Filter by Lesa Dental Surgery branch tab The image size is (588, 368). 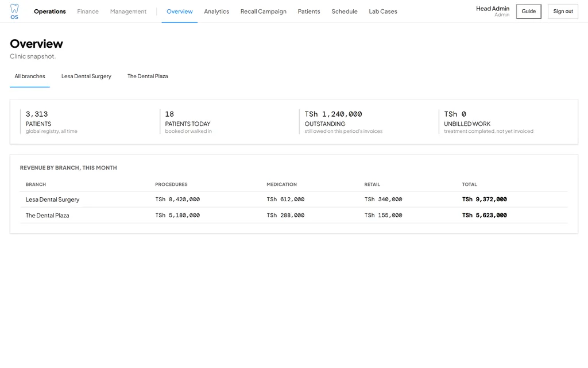tap(86, 76)
